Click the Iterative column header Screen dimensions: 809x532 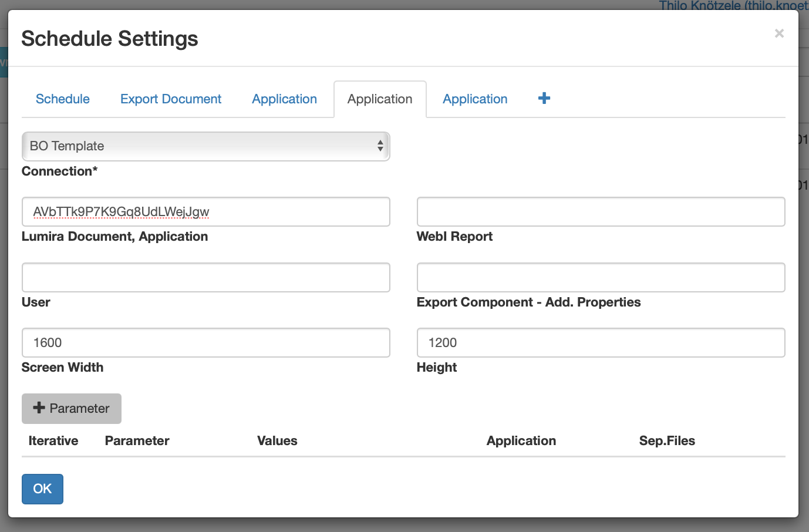click(53, 441)
